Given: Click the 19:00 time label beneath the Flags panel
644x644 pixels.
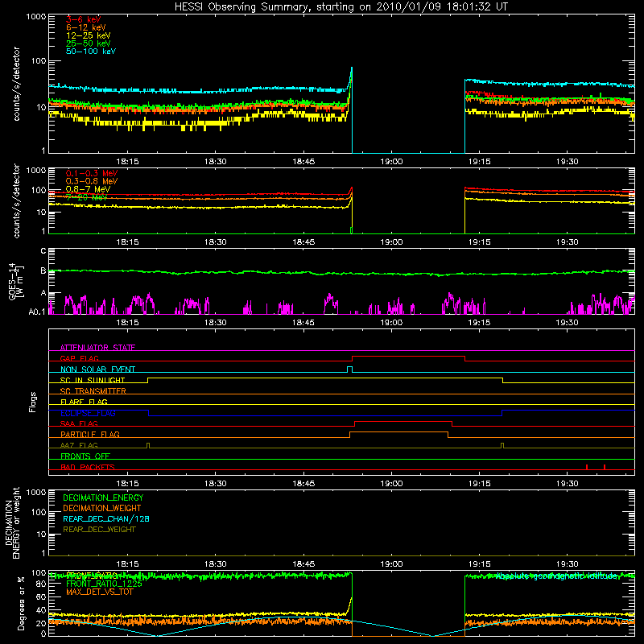Looking at the screenshot, I should (391, 484).
